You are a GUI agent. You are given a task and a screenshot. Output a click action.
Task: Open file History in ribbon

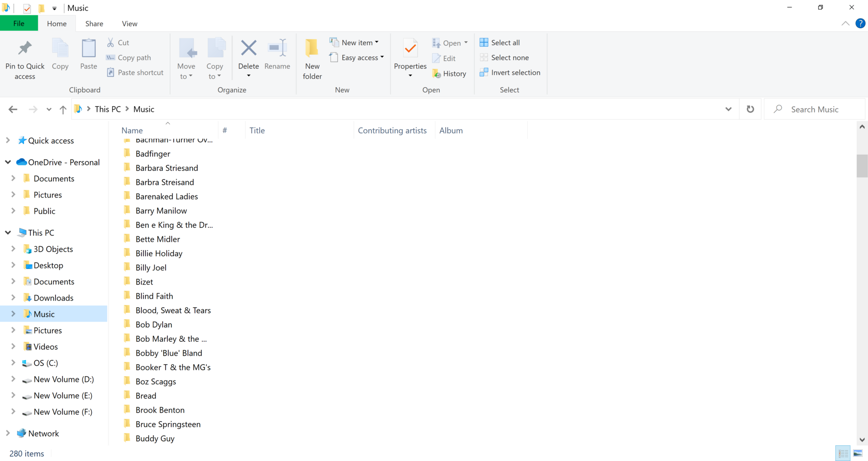449,73
